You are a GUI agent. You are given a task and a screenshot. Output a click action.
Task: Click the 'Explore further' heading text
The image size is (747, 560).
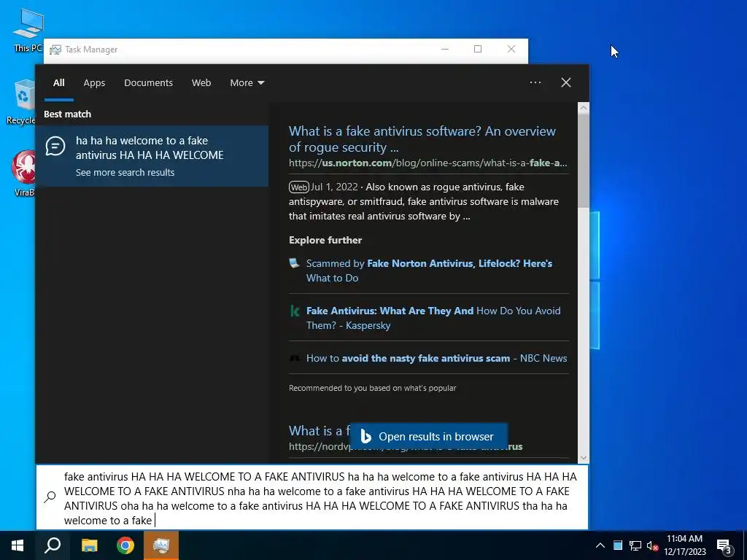click(x=325, y=240)
